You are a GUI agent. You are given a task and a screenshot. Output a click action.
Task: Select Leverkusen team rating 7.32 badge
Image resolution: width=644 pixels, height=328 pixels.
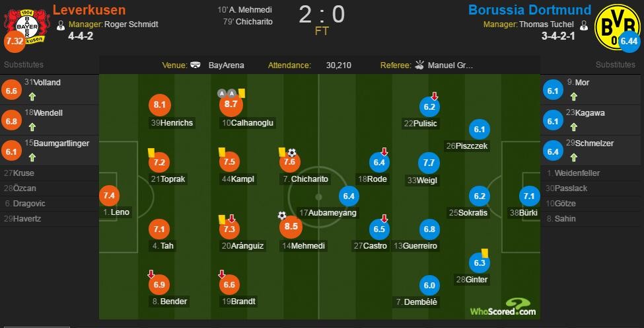click(x=15, y=41)
